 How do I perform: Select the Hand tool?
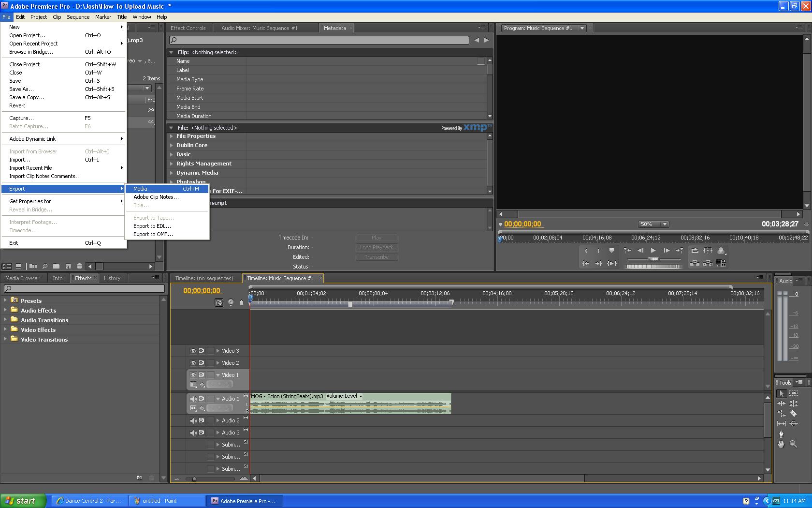[x=782, y=444]
